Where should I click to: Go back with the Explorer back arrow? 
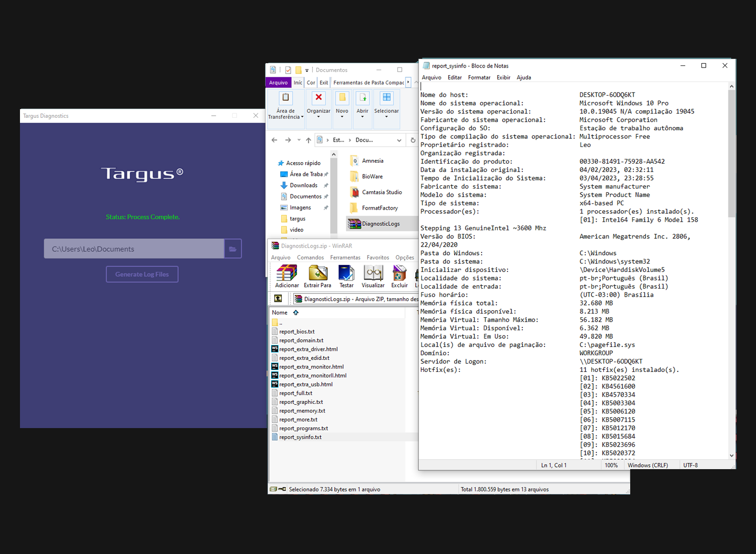(x=274, y=140)
